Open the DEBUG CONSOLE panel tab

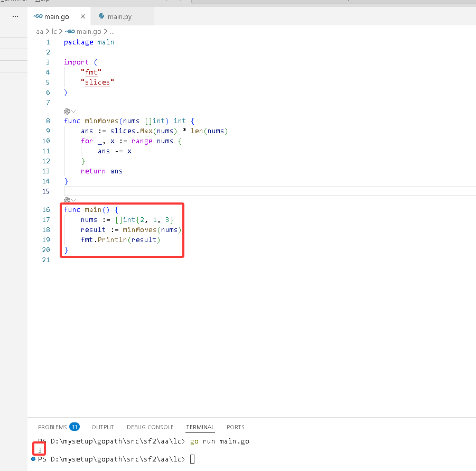tap(150, 427)
